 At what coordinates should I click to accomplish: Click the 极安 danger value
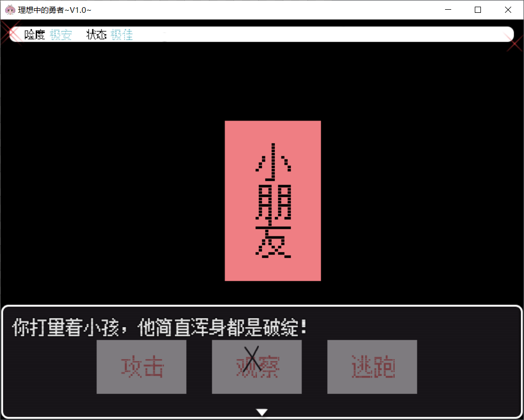pos(61,35)
